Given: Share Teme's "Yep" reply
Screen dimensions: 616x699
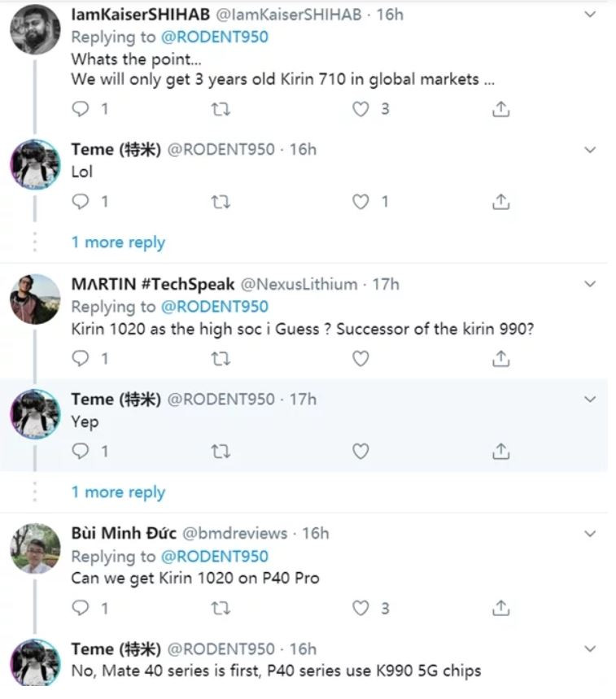Looking at the screenshot, I should click(x=501, y=451).
